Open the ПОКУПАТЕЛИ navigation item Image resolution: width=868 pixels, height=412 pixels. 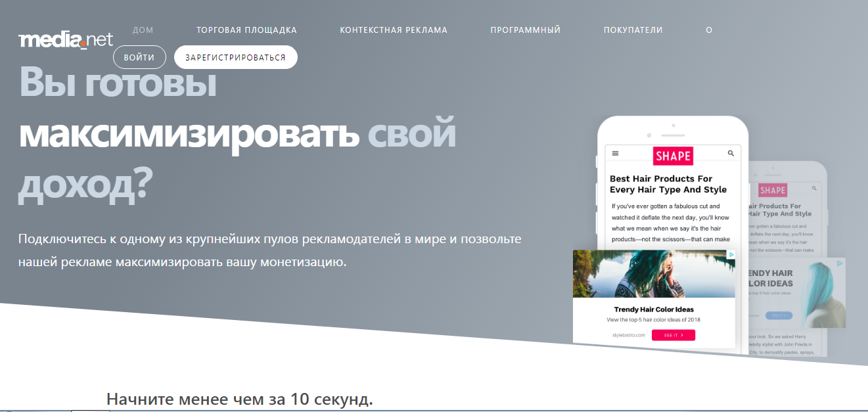click(x=633, y=30)
